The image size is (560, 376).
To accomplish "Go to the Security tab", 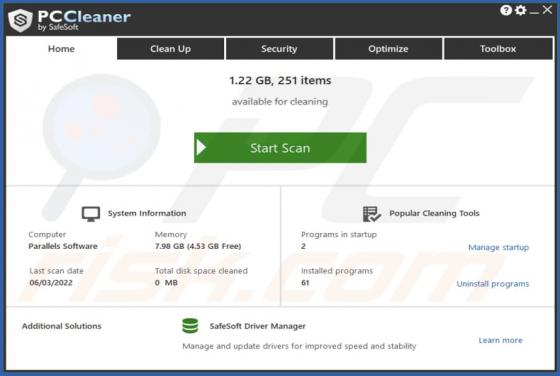I will (279, 49).
